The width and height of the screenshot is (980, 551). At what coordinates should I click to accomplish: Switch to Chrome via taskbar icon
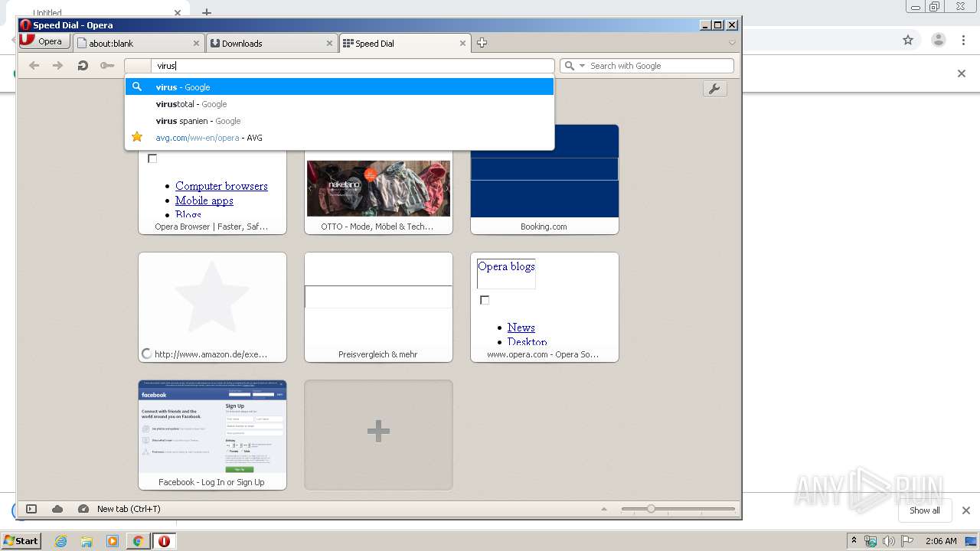coord(138,541)
